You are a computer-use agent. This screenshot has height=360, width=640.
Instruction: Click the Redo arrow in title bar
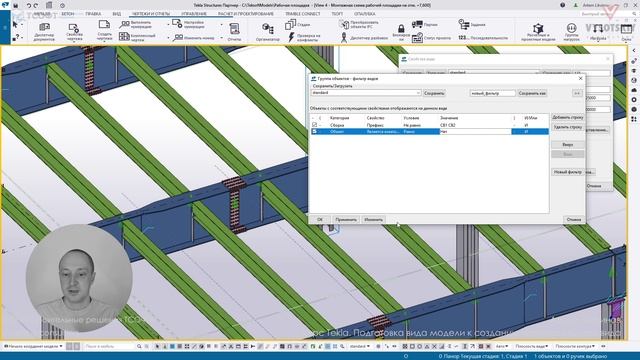tap(36, 5)
